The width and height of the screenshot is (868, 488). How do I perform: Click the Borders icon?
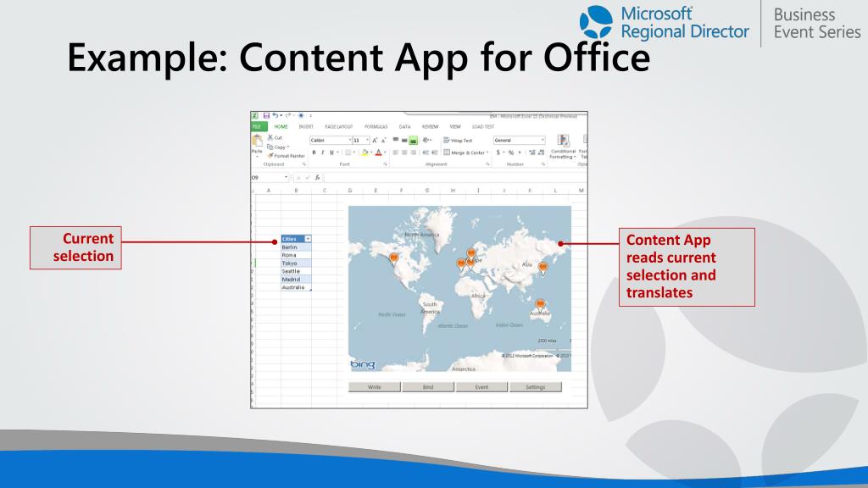pos(348,152)
